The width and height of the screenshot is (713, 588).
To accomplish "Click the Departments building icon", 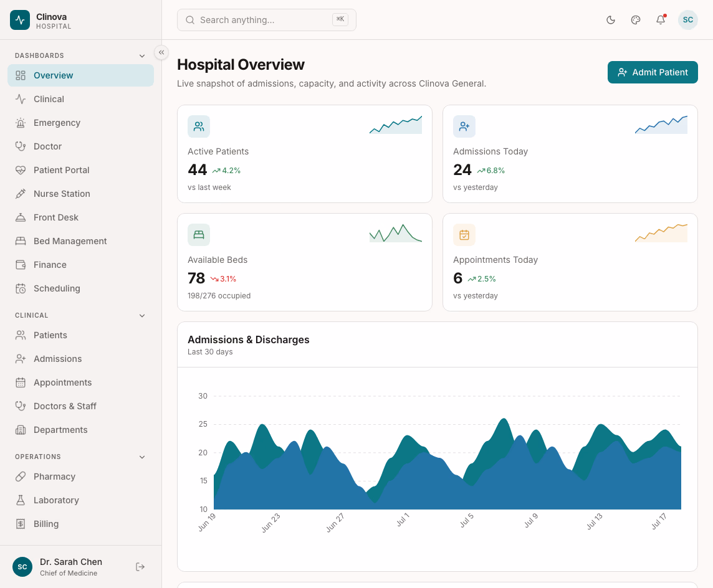I will (x=21, y=430).
